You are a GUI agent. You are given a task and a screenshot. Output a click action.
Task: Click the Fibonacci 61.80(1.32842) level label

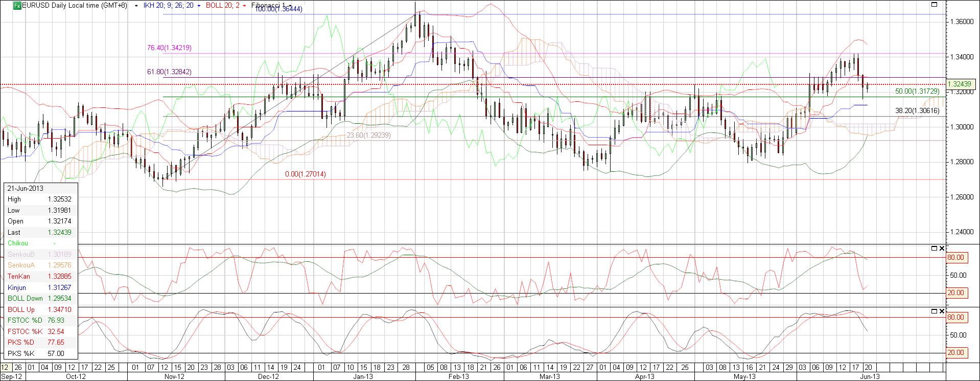point(169,72)
